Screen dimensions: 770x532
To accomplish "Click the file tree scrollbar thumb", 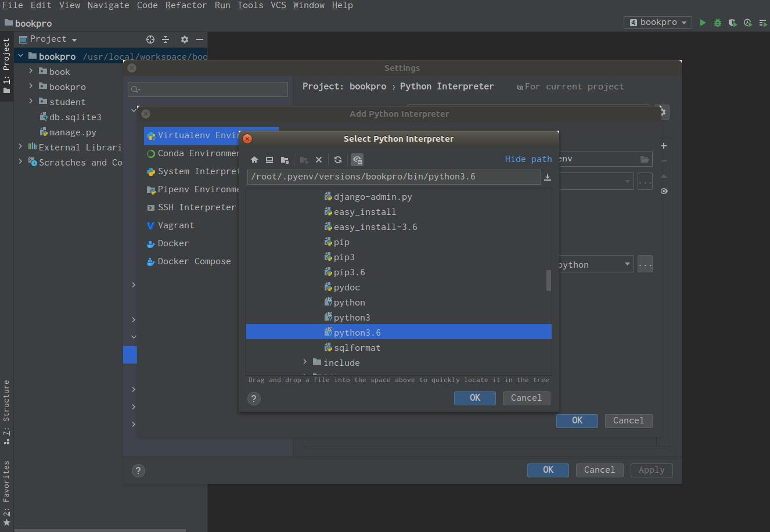I will click(549, 281).
